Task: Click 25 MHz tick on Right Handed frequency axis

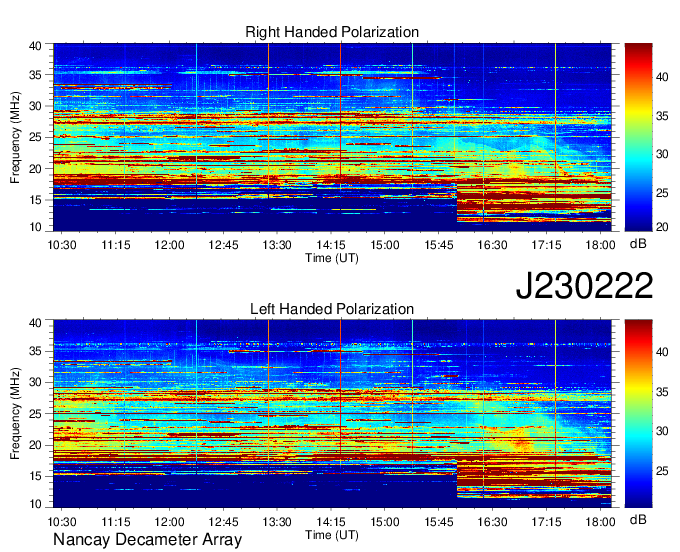Action: [x=35, y=137]
